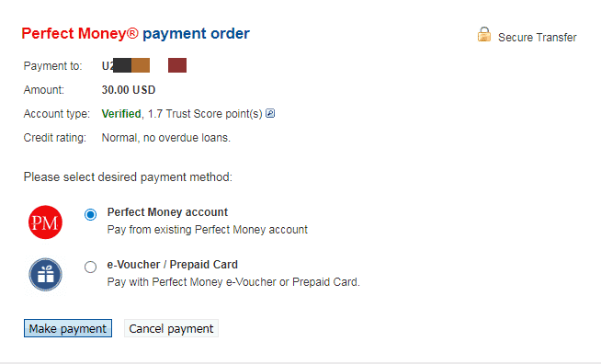Open the Trust Score details icon

click(270, 113)
